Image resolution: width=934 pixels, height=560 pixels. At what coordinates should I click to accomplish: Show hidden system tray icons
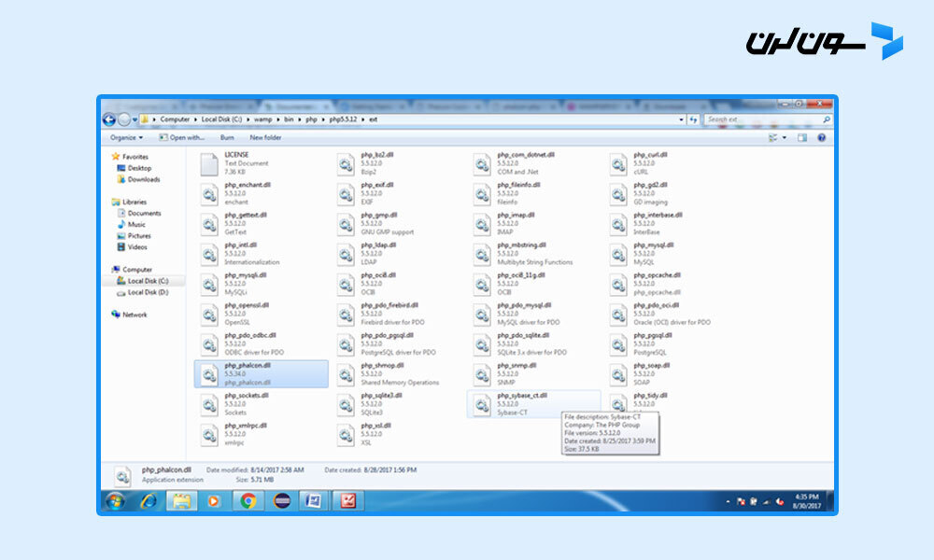(x=728, y=502)
